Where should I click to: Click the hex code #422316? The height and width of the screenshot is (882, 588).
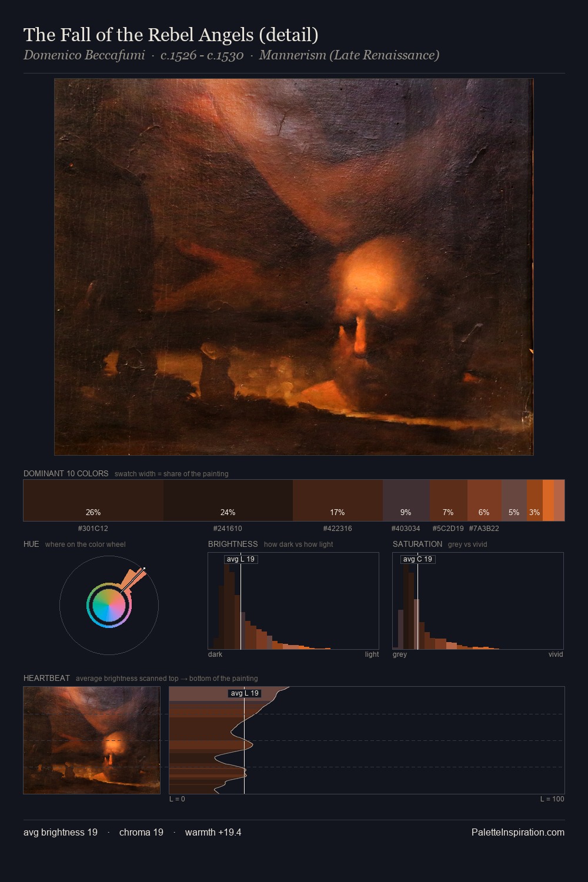click(x=338, y=529)
